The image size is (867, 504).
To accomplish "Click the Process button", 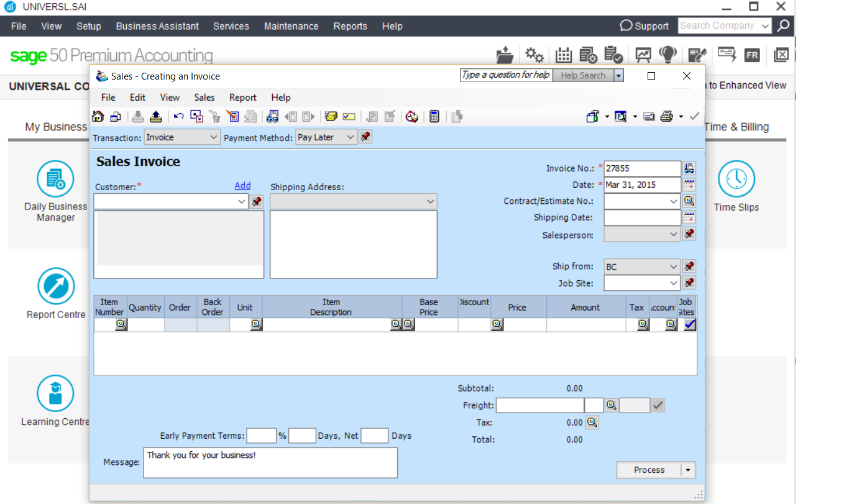I will point(649,470).
